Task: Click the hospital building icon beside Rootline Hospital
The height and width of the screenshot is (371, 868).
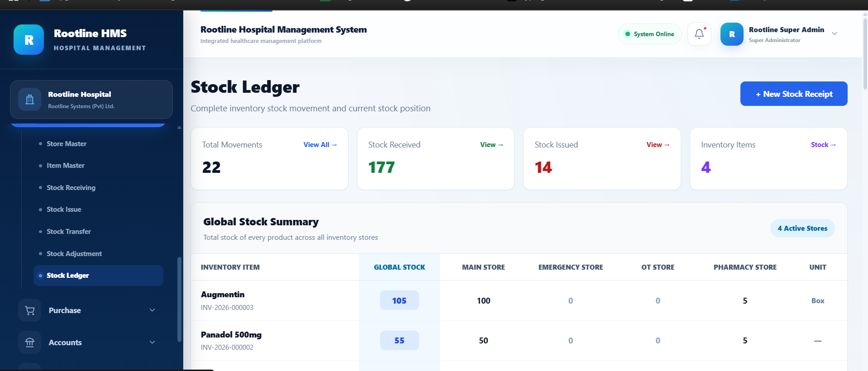Action: tap(30, 100)
